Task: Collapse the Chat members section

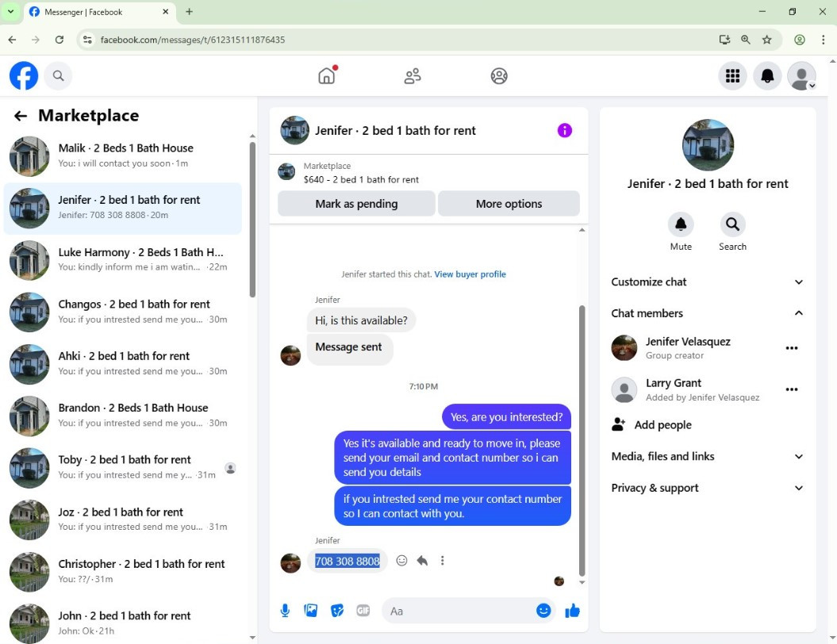Action: 708,313
